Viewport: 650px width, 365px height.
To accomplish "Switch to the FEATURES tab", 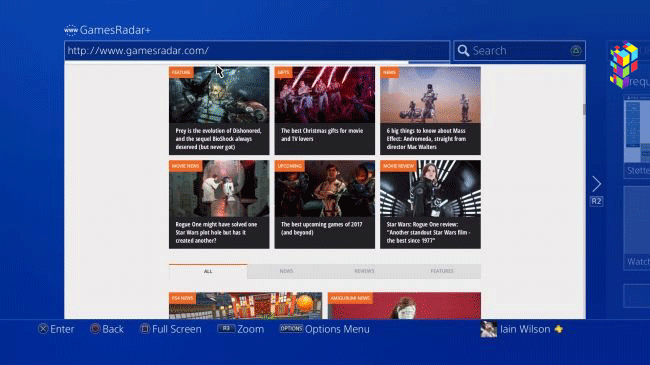I will [x=442, y=271].
